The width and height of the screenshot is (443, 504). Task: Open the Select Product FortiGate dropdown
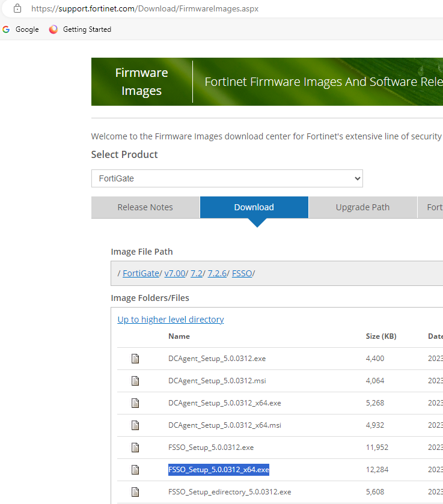[227, 178]
